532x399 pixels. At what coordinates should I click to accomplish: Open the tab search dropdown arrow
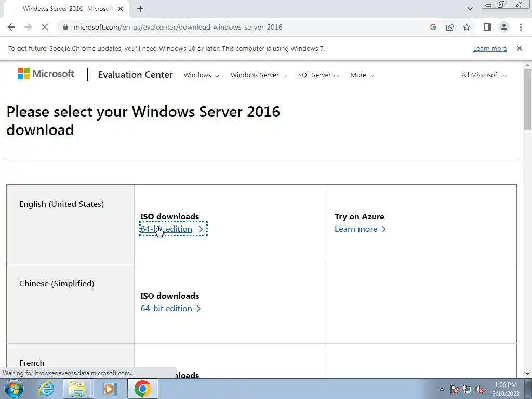tap(470, 9)
